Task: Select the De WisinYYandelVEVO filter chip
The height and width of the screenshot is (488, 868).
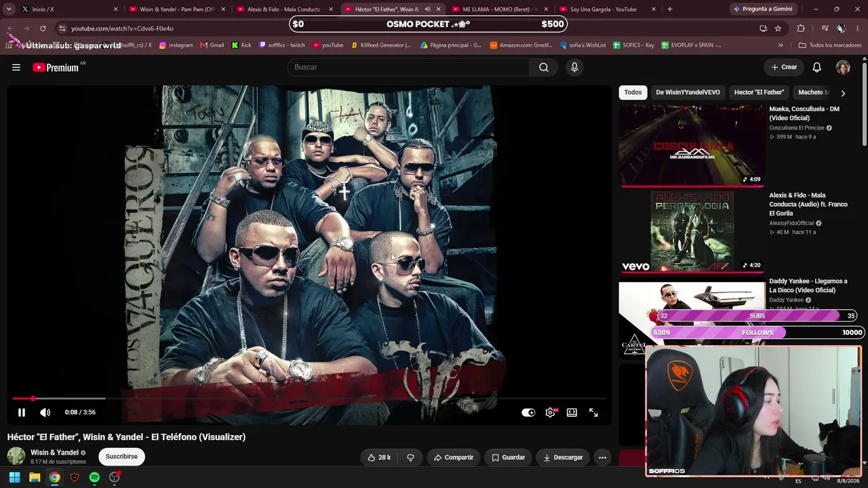Action: (x=688, y=92)
